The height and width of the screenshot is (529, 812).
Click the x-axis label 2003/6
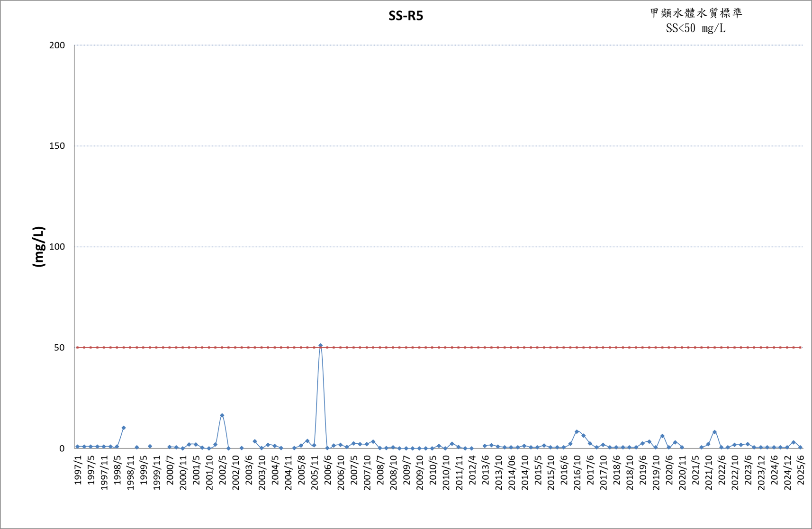(249, 470)
